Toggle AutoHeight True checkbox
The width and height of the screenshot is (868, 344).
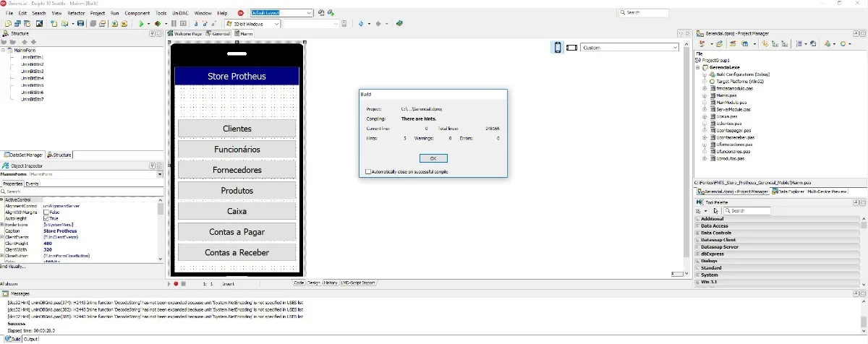(x=47, y=218)
